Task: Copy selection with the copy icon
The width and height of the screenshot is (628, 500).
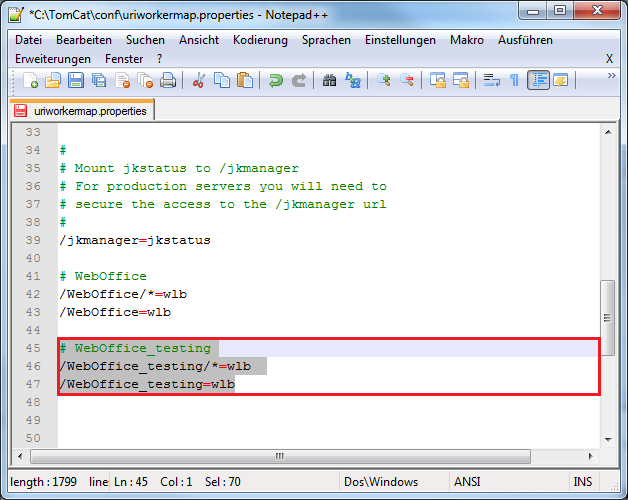Action: point(222,80)
